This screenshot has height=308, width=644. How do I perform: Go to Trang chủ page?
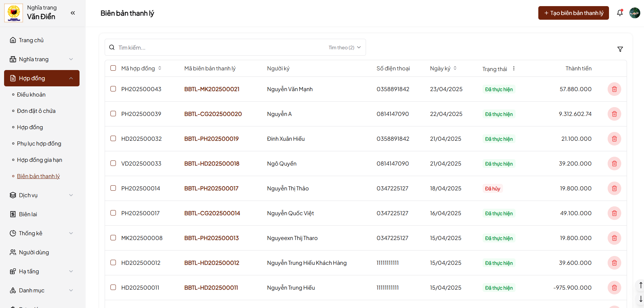point(31,40)
